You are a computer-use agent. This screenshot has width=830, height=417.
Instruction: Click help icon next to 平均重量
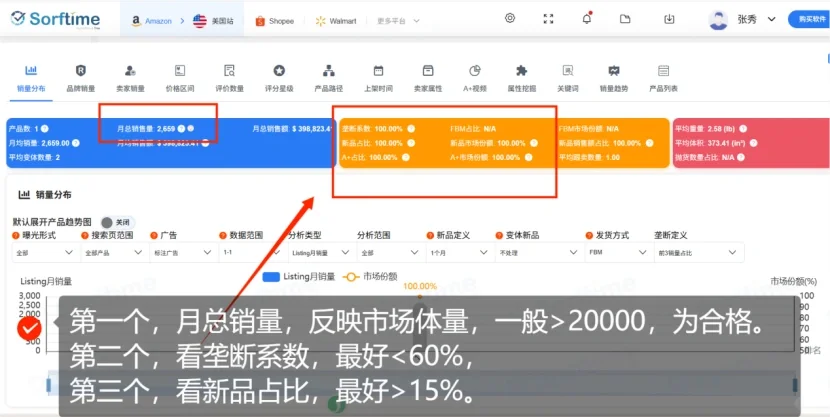[x=743, y=129]
